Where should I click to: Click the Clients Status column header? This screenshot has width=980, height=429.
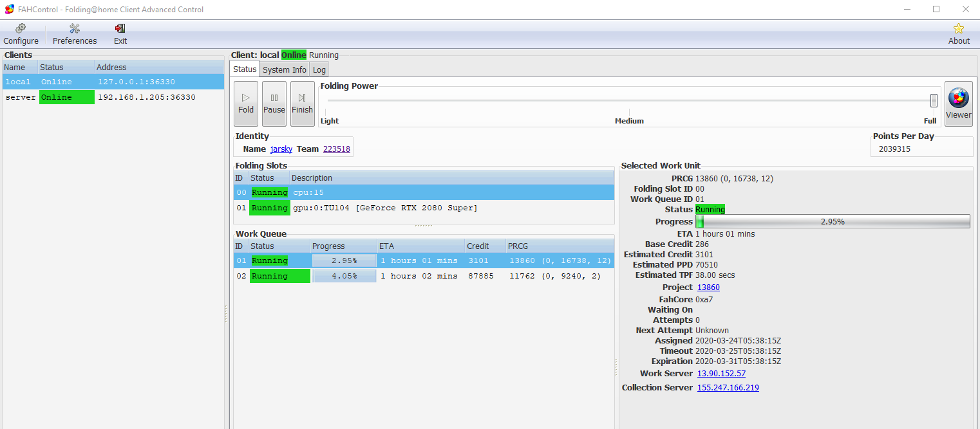(66, 68)
